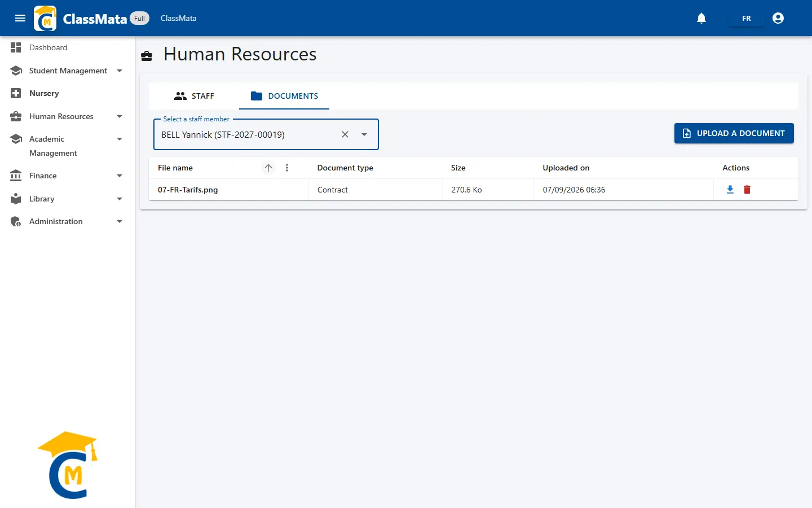This screenshot has height=508, width=812.
Task: Download the 07-FR-Tarifs.png document
Action: tap(730, 190)
